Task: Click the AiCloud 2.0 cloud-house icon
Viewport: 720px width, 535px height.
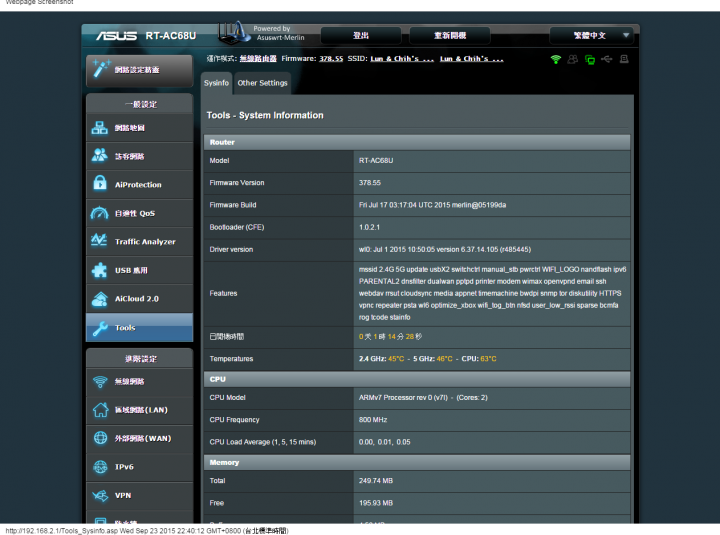Action: [100, 299]
